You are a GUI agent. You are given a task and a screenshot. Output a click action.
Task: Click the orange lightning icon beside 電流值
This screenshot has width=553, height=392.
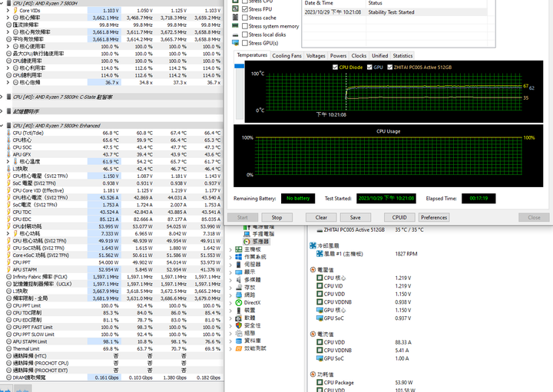(313, 334)
